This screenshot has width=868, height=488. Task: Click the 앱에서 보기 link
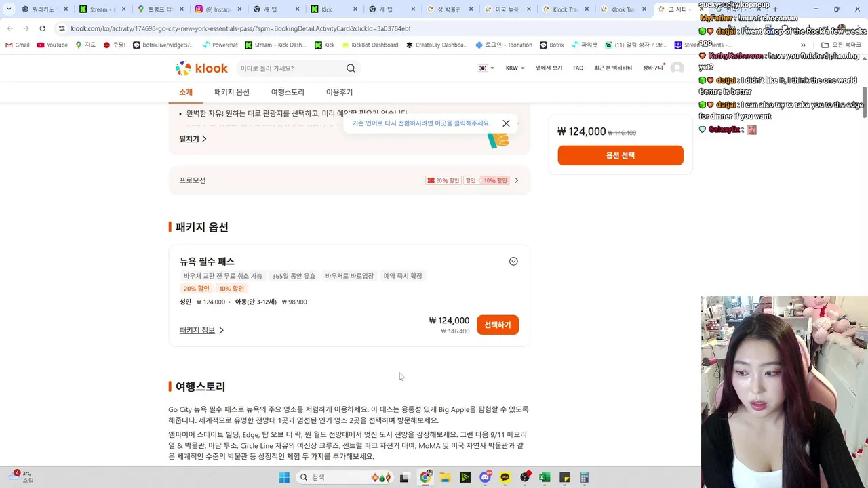pos(549,68)
